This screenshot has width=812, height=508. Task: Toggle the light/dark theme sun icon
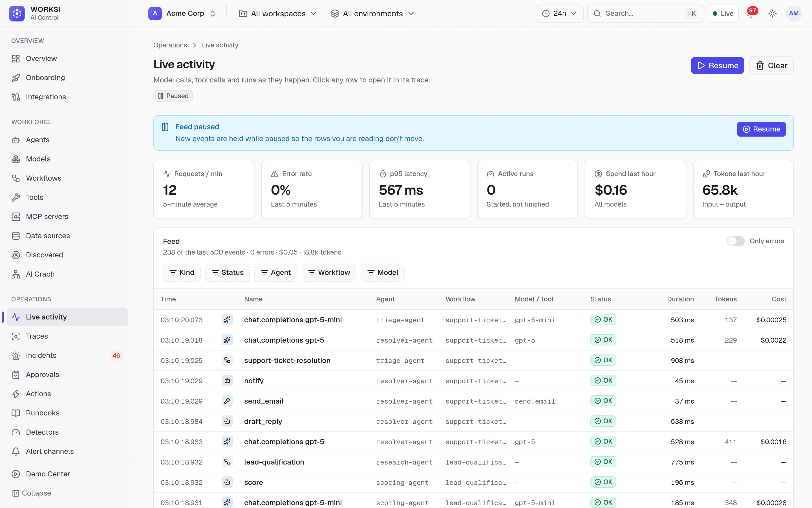[773, 14]
